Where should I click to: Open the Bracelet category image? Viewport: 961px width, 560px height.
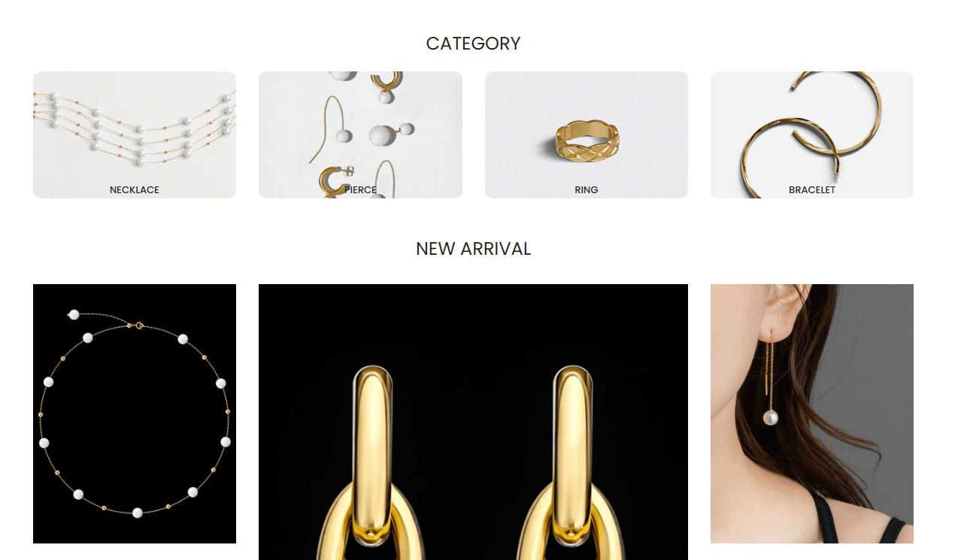click(x=812, y=135)
